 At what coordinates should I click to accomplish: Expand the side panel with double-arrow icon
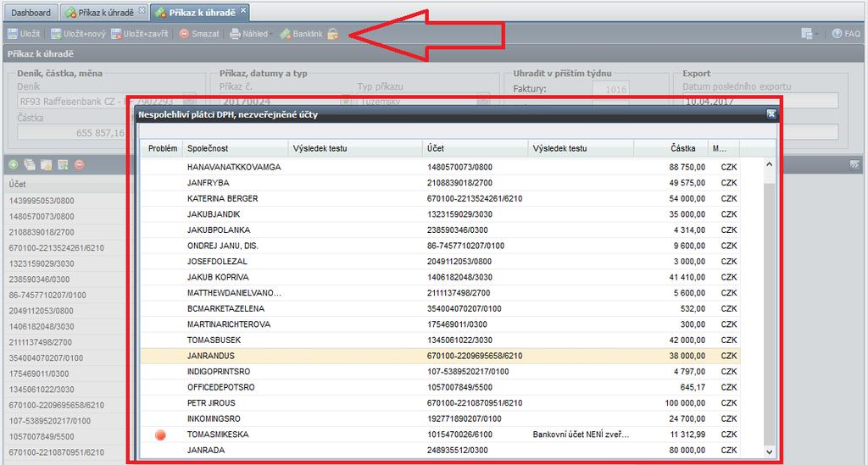point(854,165)
